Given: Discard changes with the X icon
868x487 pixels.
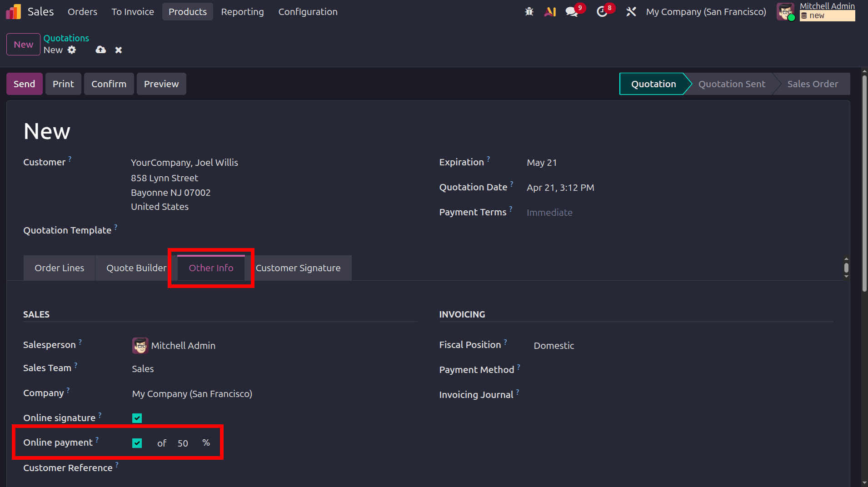Looking at the screenshot, I should point(118,50).
